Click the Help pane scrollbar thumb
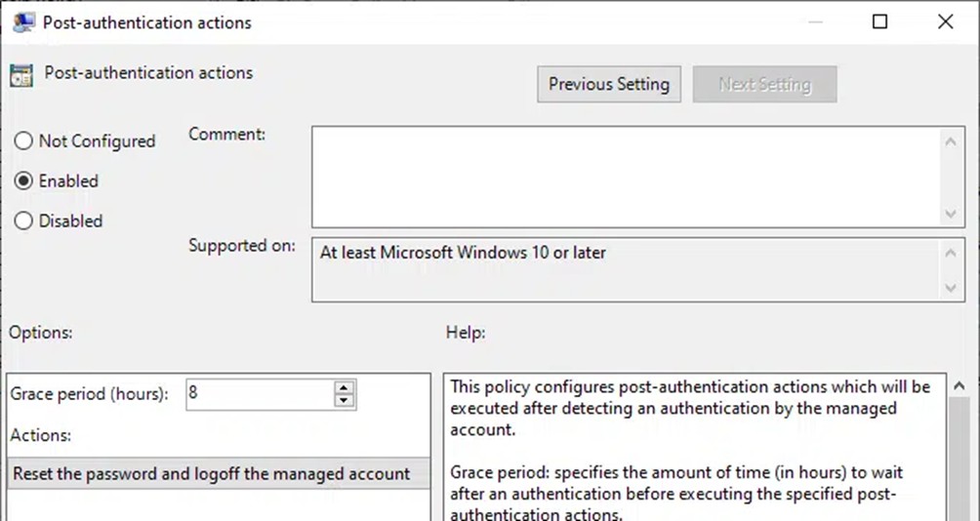 [960, 459]
